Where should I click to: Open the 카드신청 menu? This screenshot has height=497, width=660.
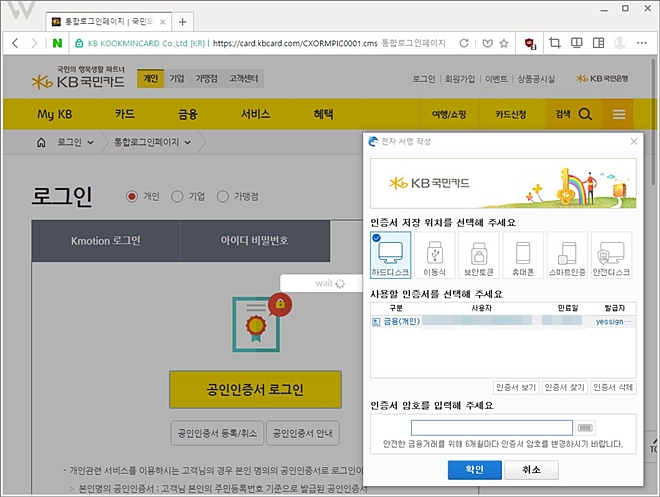coord(511,114)
